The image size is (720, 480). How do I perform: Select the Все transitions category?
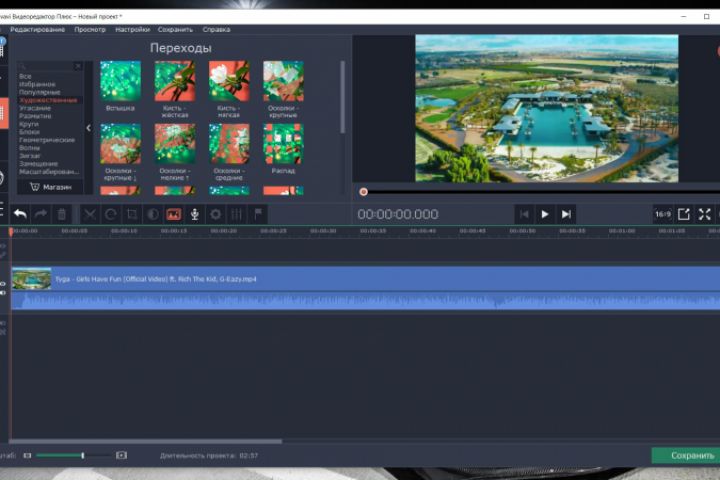click(x=25, y=76)
